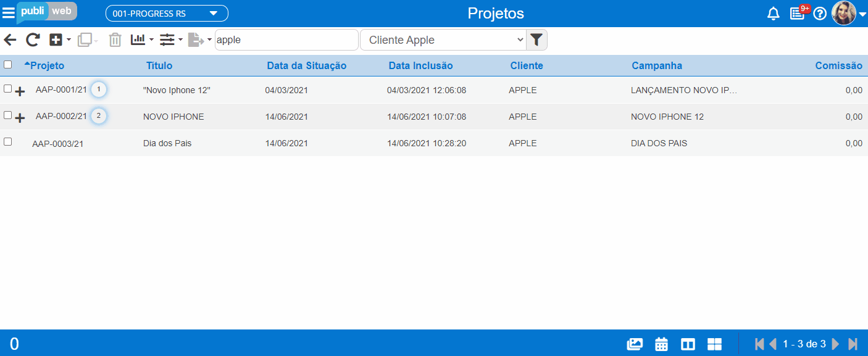Expand the sliders settings dropdown arrow

tap(180, 40)
